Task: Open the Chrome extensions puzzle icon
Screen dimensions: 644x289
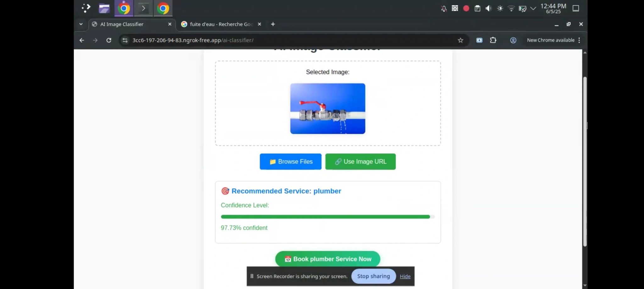Action: point(493,40)
